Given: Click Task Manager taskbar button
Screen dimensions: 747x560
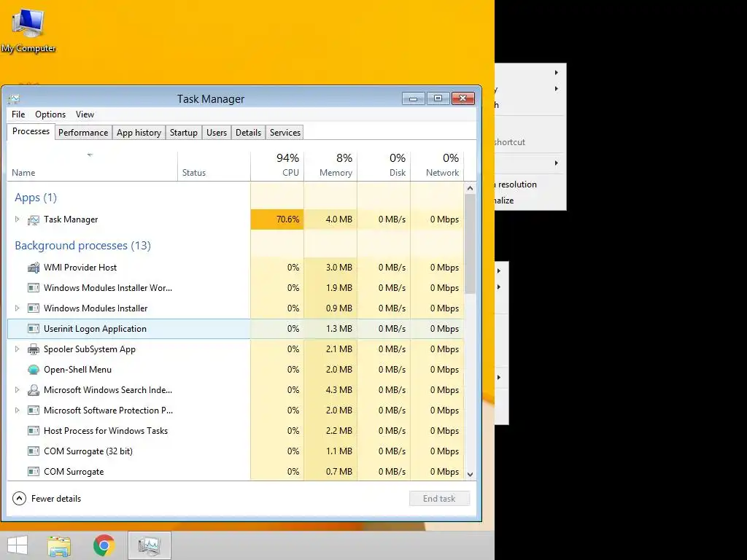Looking at the screenshot, I should point(149,545).
